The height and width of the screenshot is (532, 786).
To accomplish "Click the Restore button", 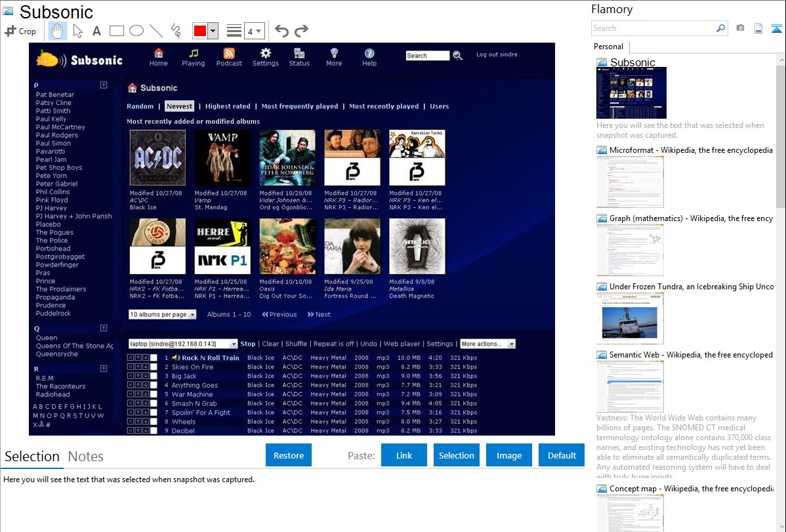I will (x=289, y=455).
